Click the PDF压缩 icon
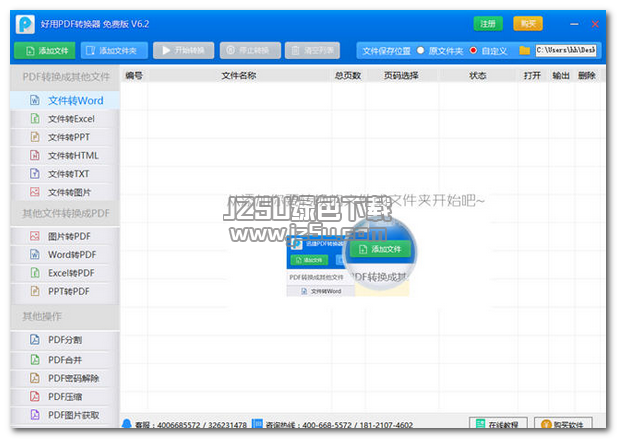The width and height of the screenshot is (617, 439). pyautogui.click(x=35, y=397)
